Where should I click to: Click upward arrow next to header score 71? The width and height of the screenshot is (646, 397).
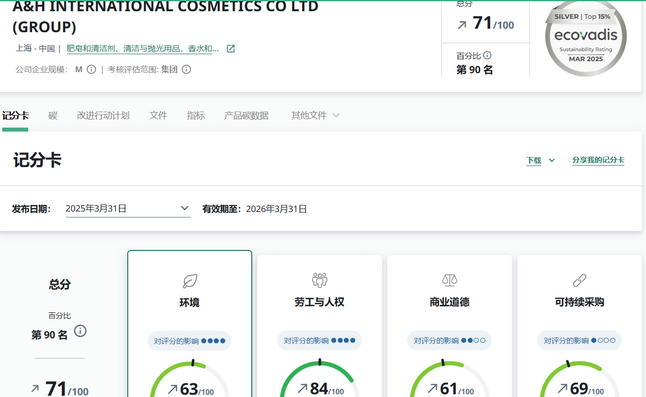click(462, 25)
